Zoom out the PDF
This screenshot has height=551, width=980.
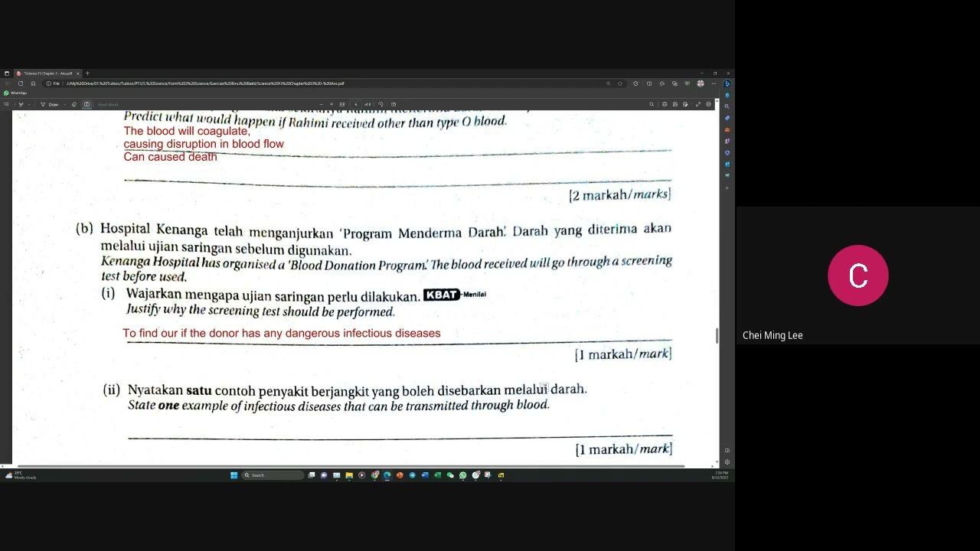tap(321, 104)
